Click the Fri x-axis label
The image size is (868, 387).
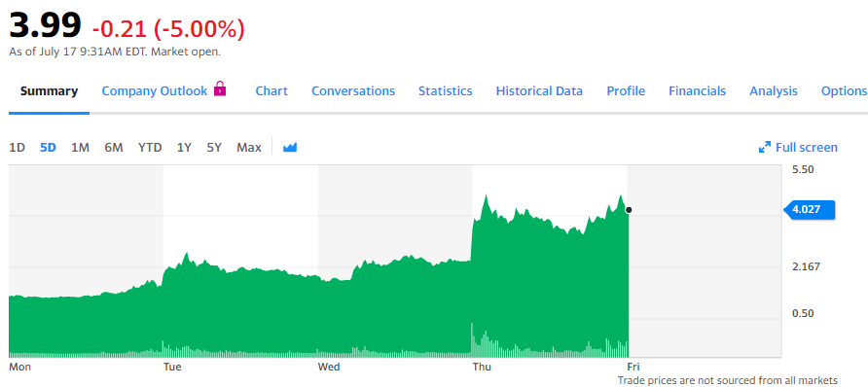coord(633,368)
